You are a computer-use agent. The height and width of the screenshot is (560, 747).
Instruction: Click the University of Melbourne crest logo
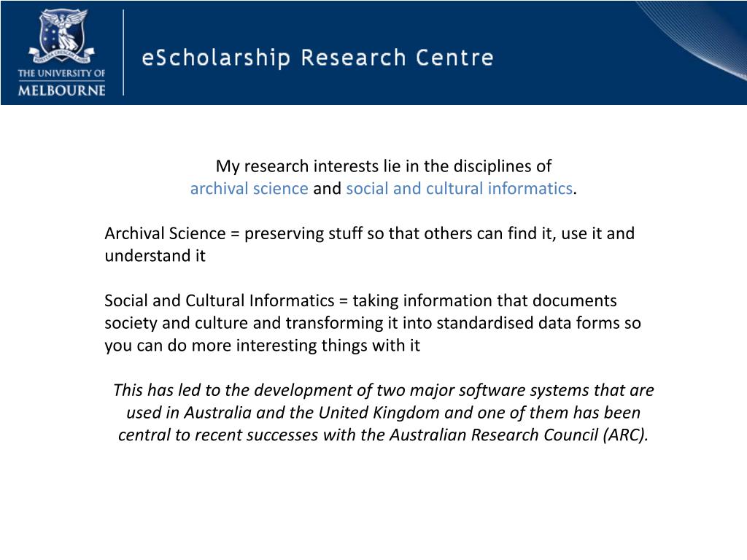(x=61, y=36)
